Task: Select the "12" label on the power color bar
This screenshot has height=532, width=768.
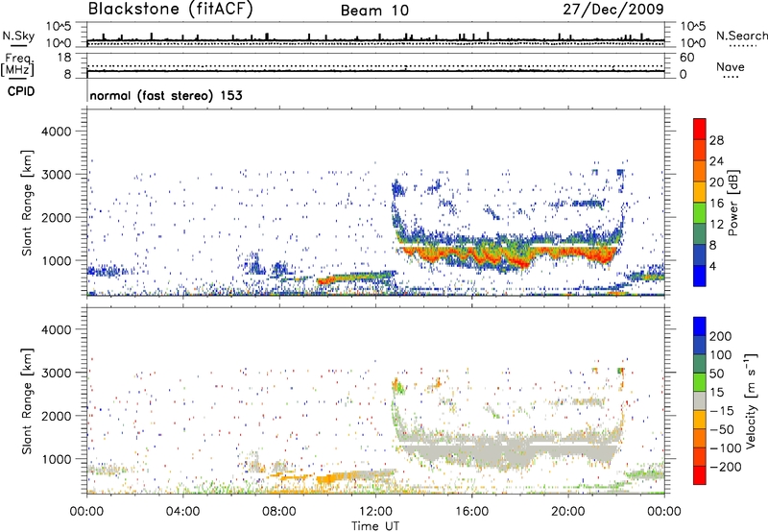Action: click(716, 225)
